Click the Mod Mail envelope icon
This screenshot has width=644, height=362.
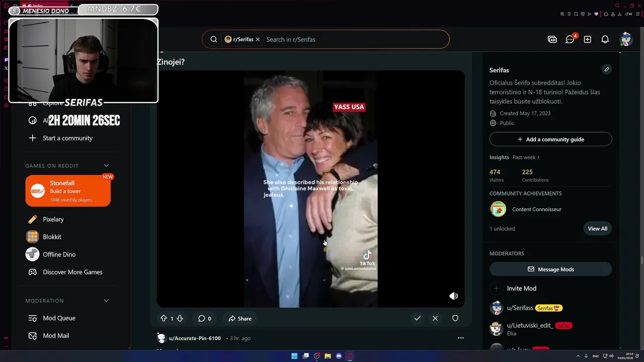33,336
